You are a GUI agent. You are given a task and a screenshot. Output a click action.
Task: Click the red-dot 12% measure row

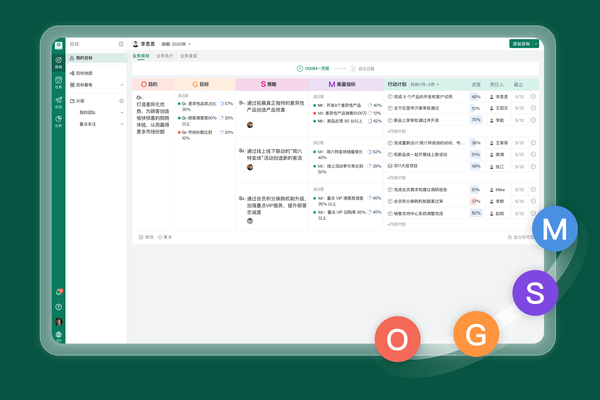tap(347, 113)
